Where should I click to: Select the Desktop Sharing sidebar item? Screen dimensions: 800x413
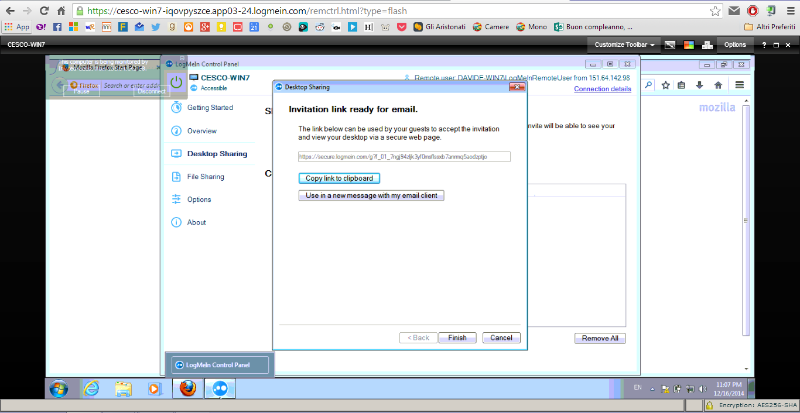click(x=217, y=154)
